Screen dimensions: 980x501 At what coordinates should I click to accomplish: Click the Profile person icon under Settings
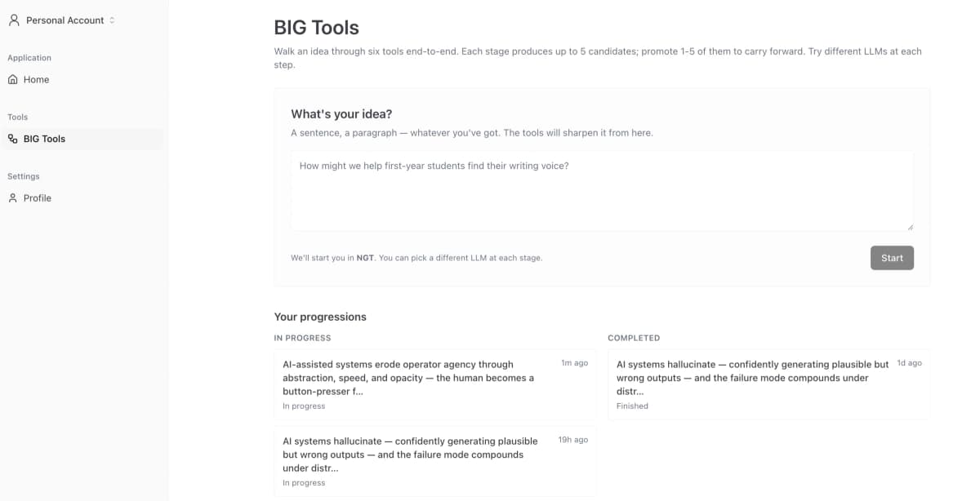tap(14, 197)
